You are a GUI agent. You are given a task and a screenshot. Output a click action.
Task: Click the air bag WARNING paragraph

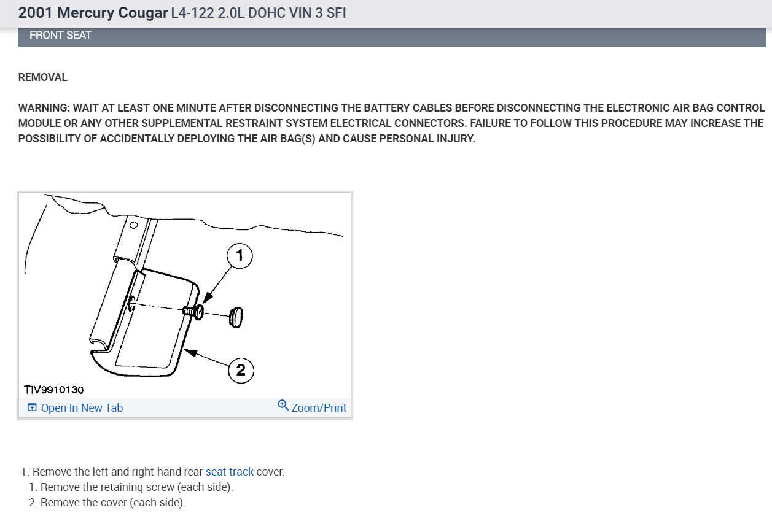(391, 123)
